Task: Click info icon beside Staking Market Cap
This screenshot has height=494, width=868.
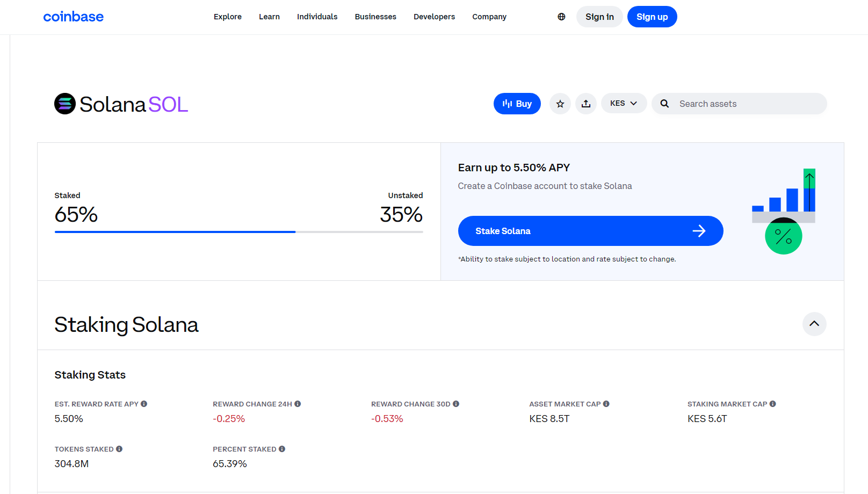Action: click(x=772, y=404)
